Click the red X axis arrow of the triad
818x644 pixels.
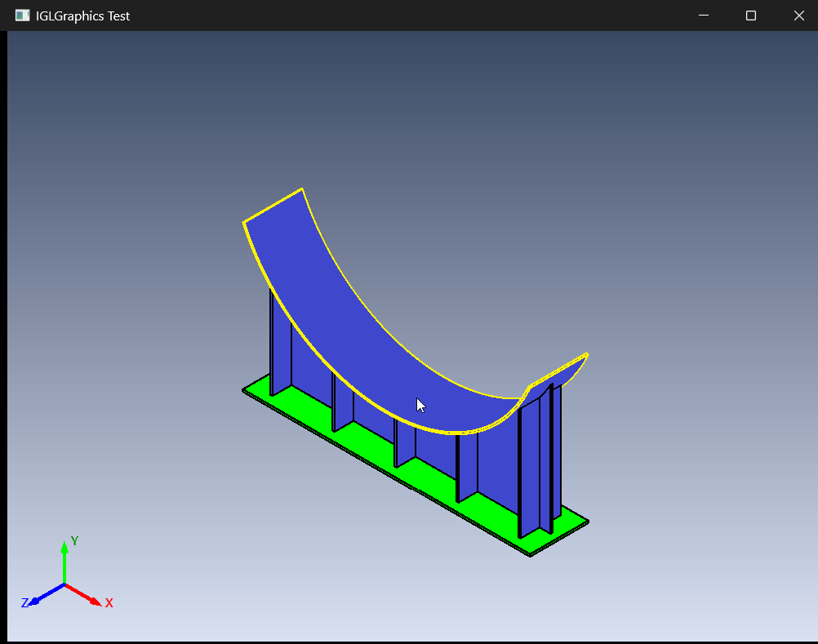point(83,595)
